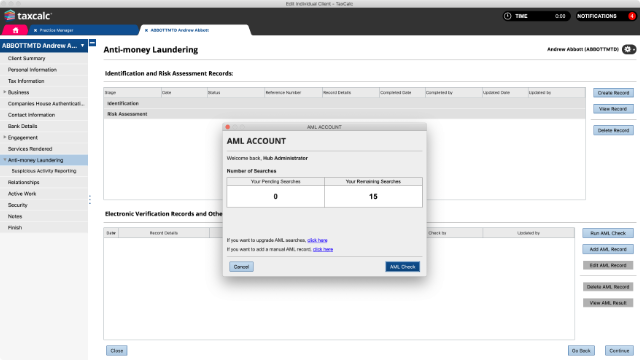
Task: Click the pending searches value 0
Action: 276,197
